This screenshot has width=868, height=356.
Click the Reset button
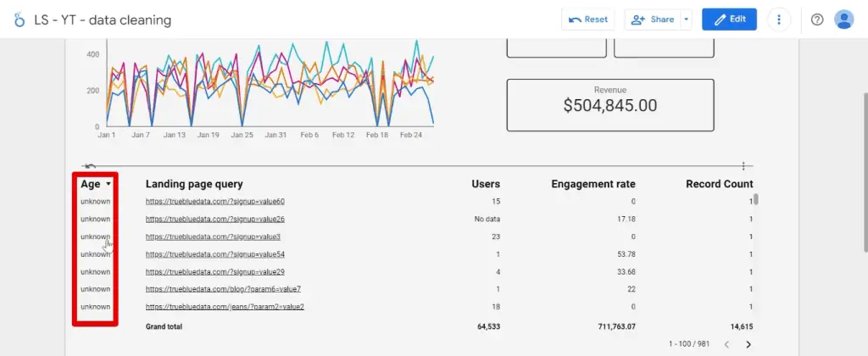[x=588, y=19]
